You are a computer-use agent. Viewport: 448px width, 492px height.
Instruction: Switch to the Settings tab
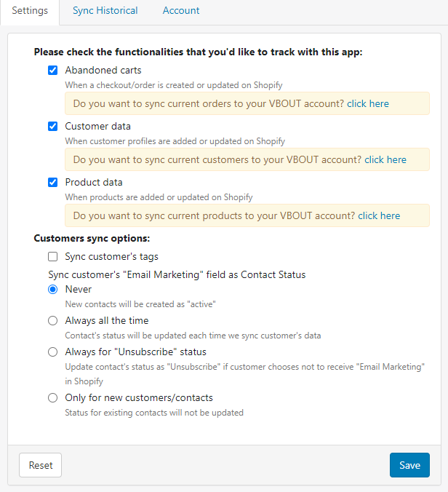[30, 11]
